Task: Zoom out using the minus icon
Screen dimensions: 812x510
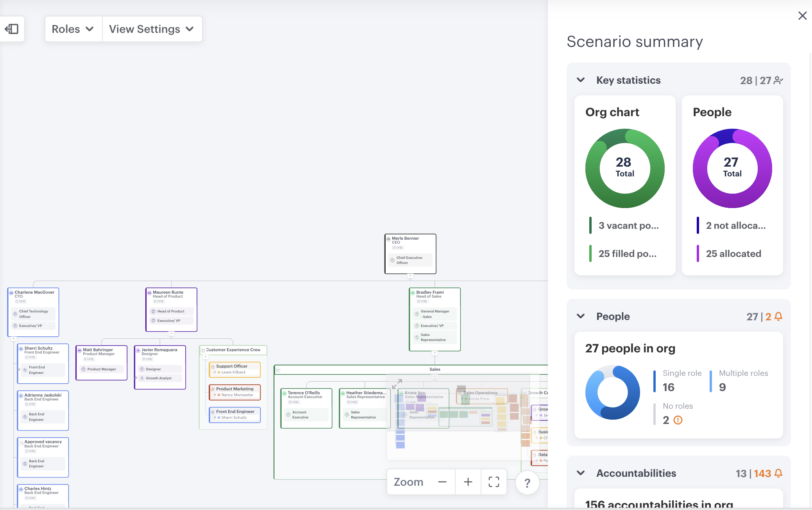Action: point(442,482)
